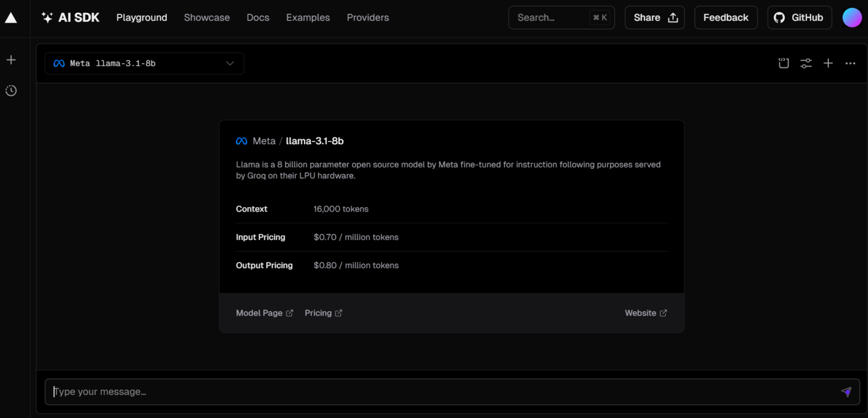
Task: Navigate to Docs in the top menu
Action: click(x=258, y=18)
